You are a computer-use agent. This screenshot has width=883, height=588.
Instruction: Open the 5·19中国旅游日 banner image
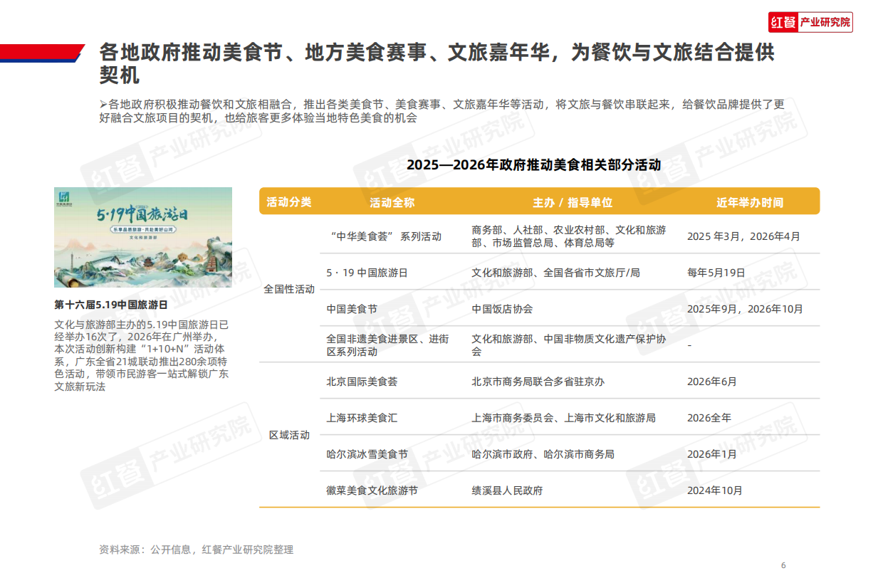point(143,237)
